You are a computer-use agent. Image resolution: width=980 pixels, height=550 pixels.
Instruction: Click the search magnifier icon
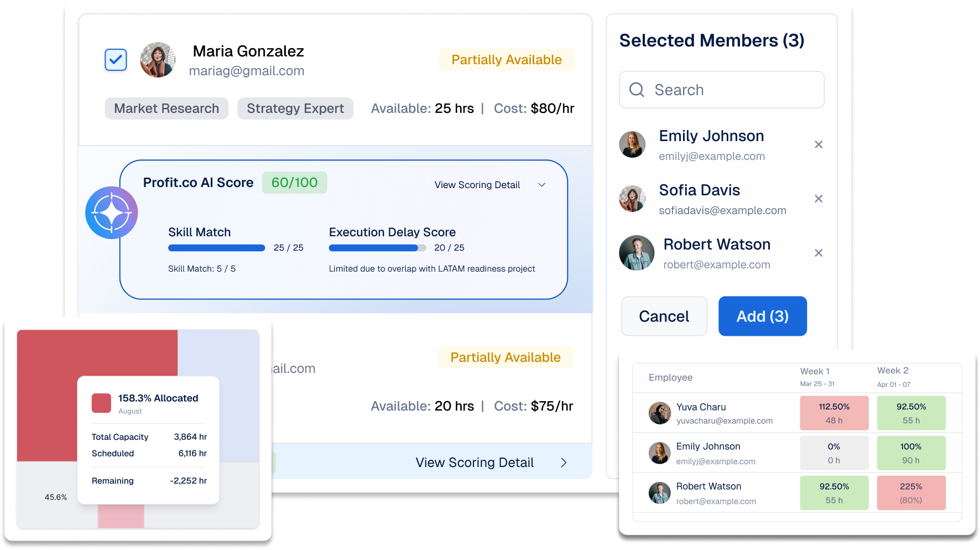637,90
